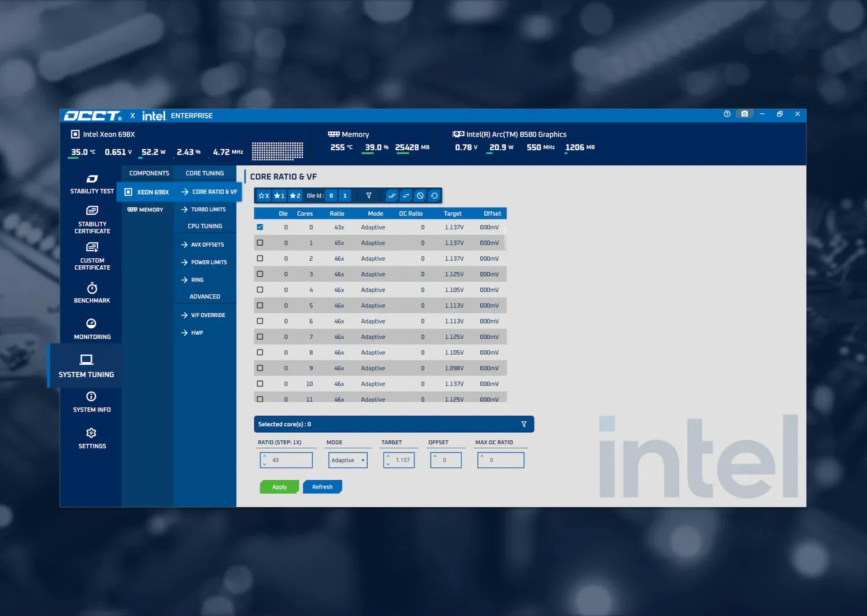Open the Custom Certificate section
Viewport: 867px width, 616px height.
pos(92,256)
